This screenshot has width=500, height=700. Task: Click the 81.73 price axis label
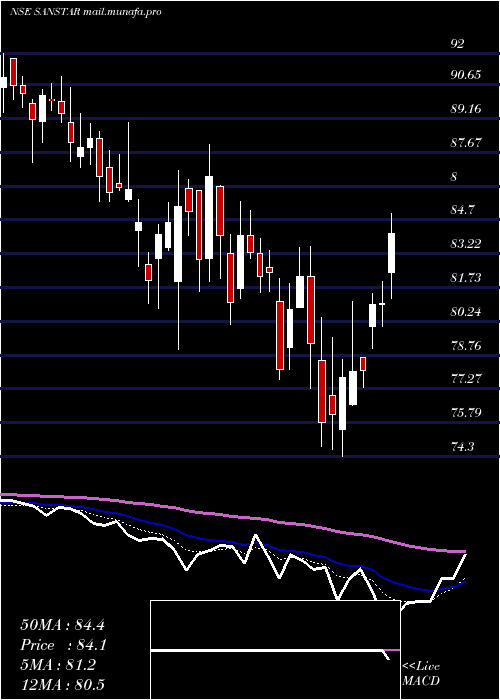click(x=466, y=278)
